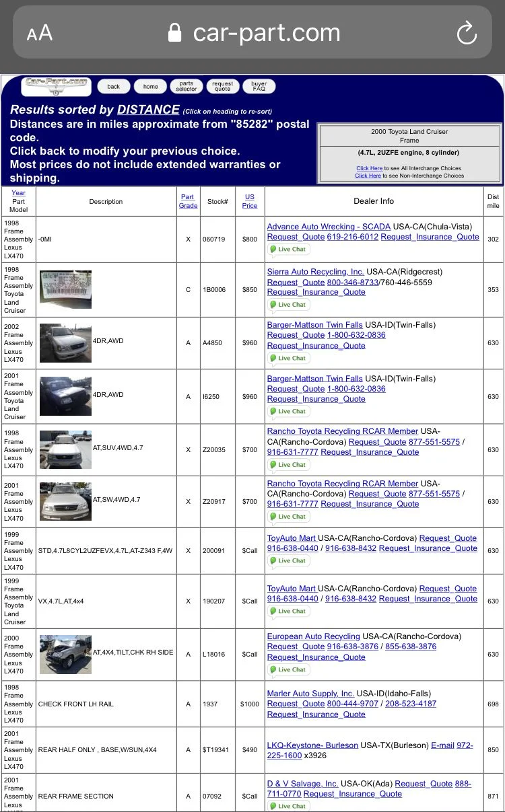The image size is (505, 812).
Task: View the Z20035 vehicle thumbnail
Action: pyautogui.click(x=65, y=449)
